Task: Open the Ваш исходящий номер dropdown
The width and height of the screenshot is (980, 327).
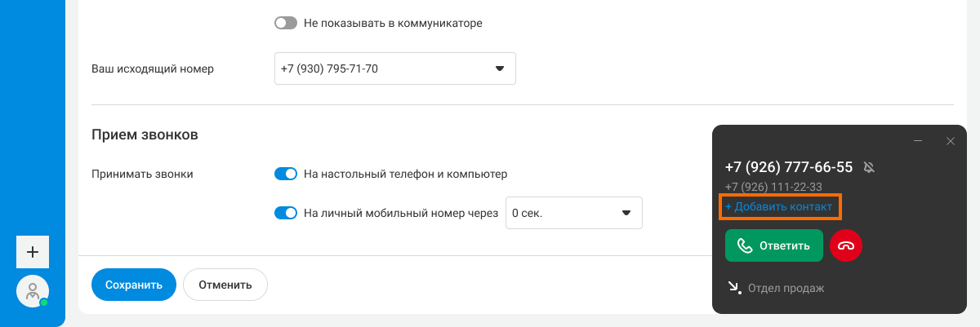Action: 395,68
